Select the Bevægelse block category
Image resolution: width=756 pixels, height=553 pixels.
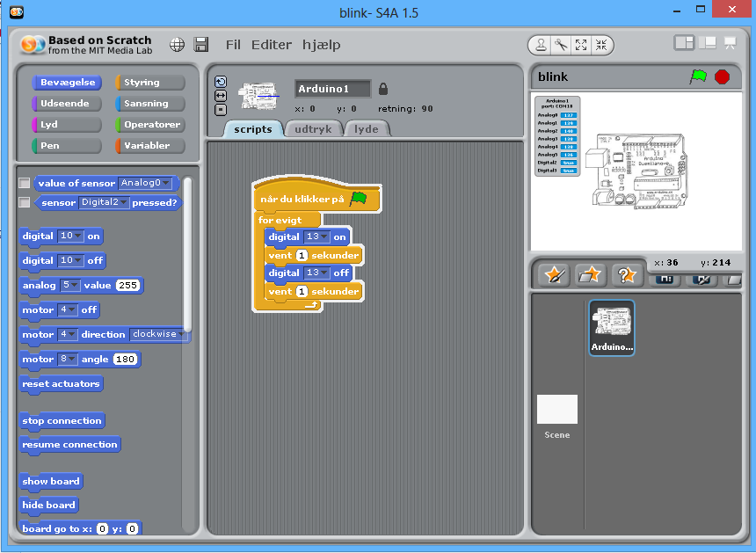tap(67, 82)
